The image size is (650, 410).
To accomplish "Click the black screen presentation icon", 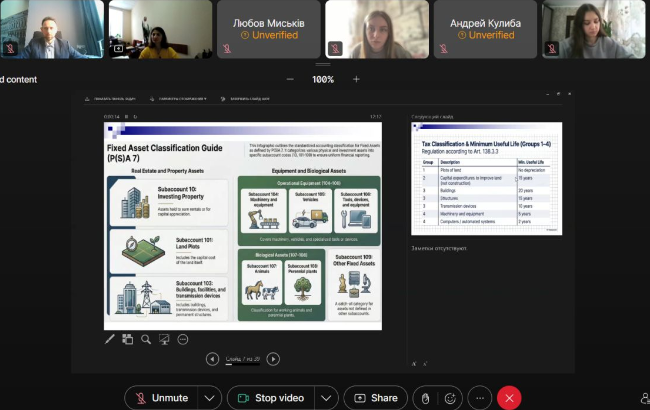I will pos(164,339).
